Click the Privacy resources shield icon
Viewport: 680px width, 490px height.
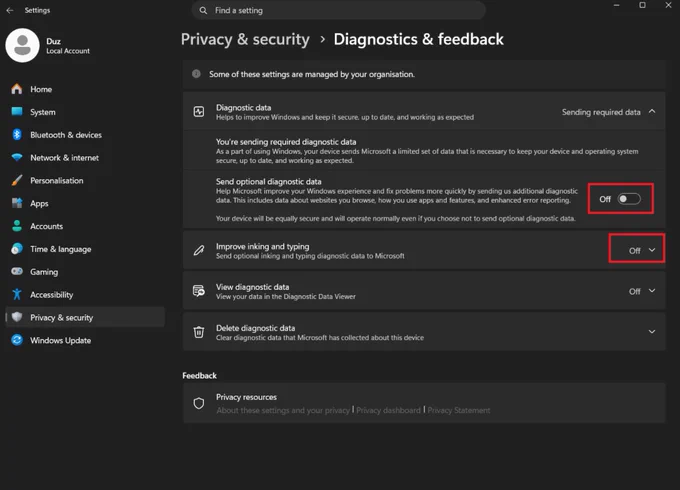coord(199,403)
